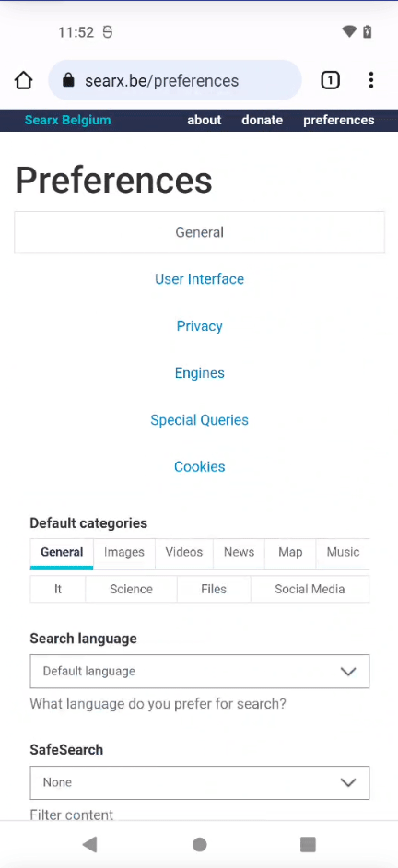Open the SafeSearch None dropdown
This screenshot has height=868, width=398.
(199, 782)
